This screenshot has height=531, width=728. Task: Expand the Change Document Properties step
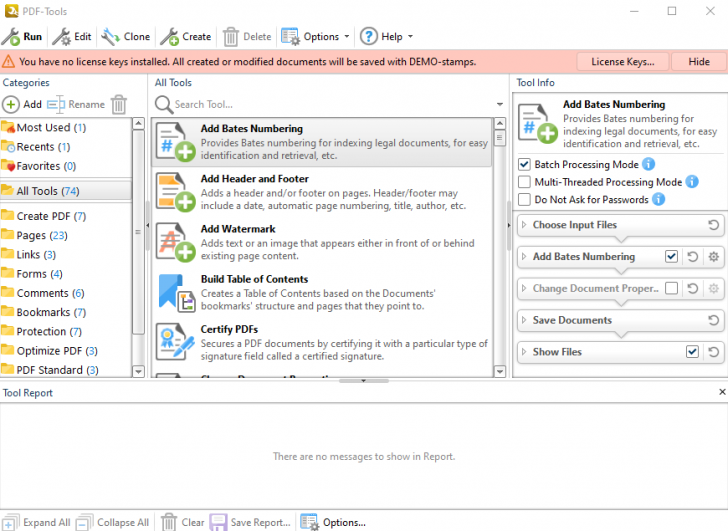pos(524,289)
